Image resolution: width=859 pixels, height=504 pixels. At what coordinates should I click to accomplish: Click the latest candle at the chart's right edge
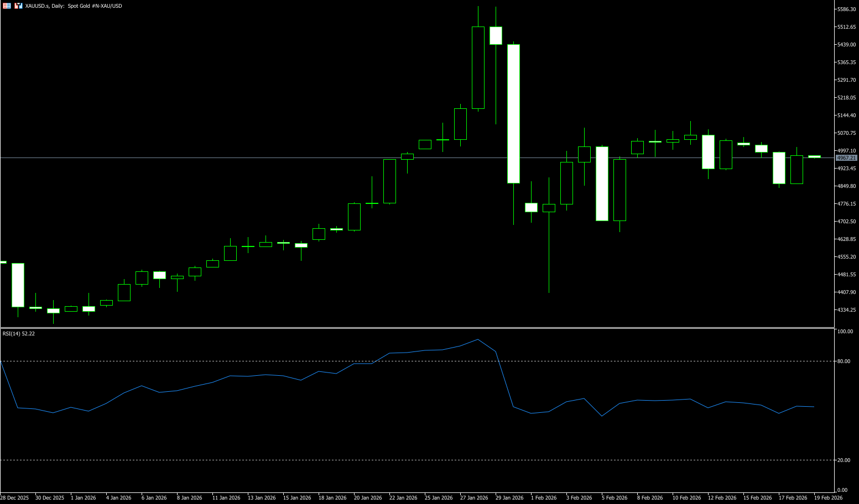click(x=814, y=157)
